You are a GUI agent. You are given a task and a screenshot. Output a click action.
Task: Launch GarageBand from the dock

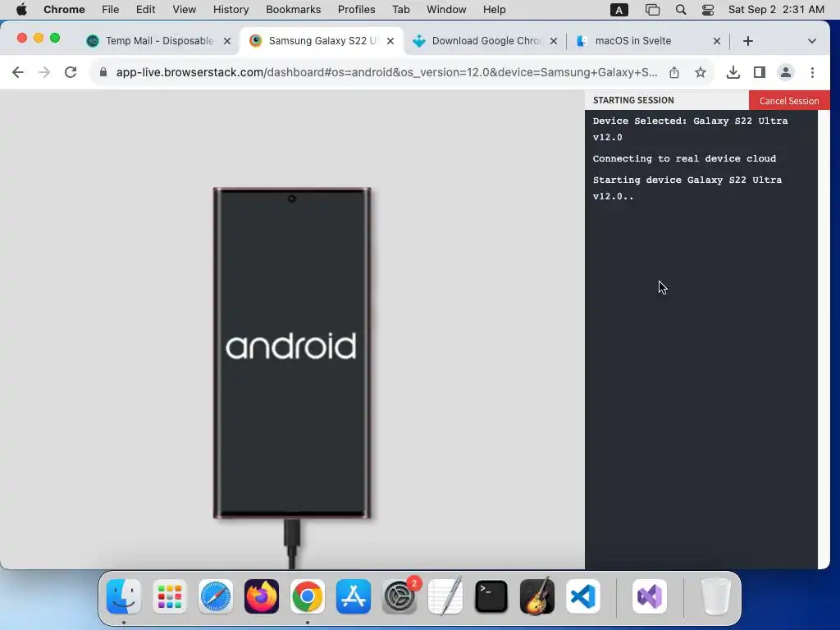(x=537, y=596)
